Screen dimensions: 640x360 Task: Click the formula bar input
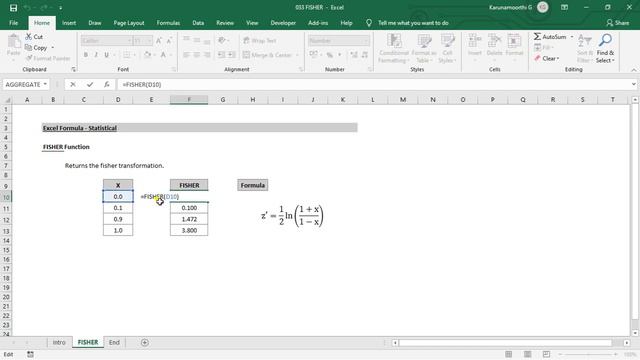(x=373, y=84)
